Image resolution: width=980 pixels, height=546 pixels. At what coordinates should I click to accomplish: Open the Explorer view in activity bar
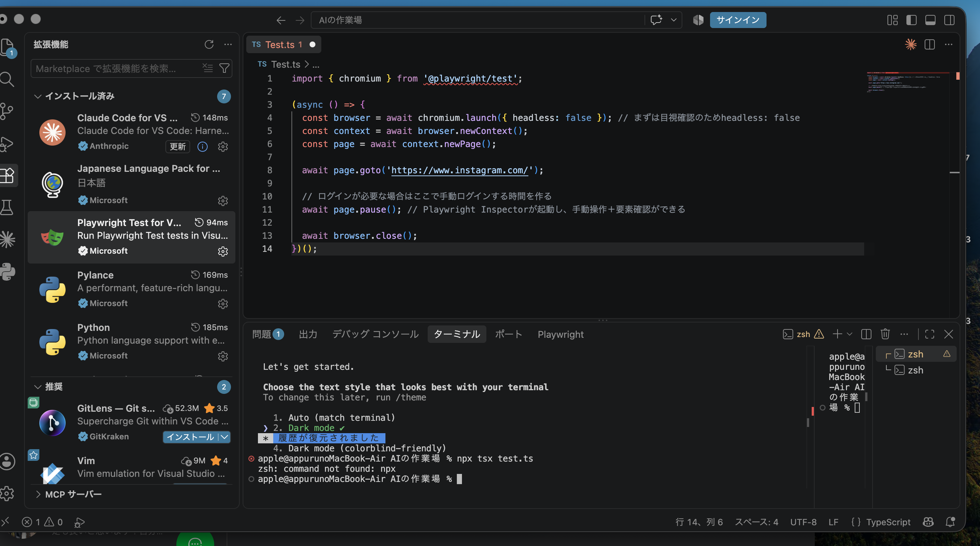(8, 47)
